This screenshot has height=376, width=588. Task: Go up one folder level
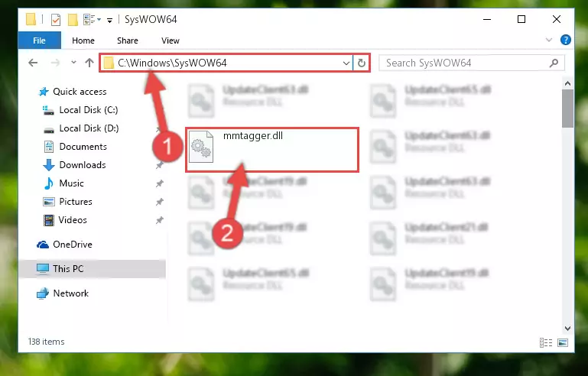click(89, 63)
